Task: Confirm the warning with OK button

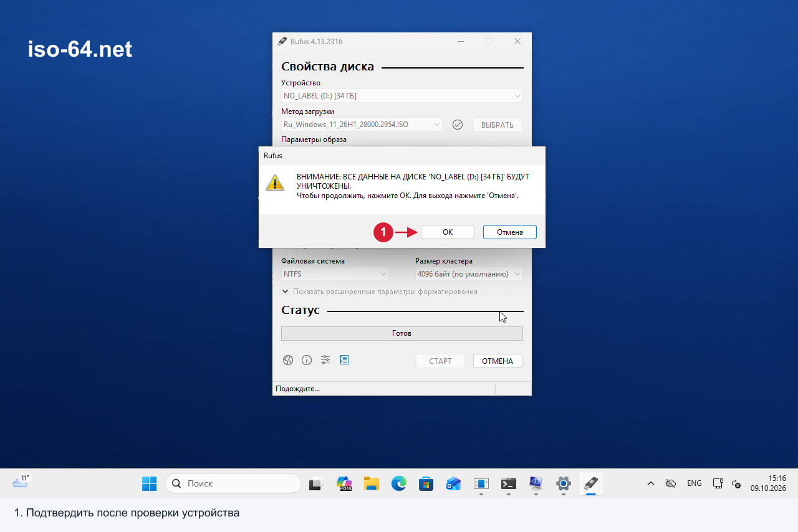Action: click(x=448, y=232)
